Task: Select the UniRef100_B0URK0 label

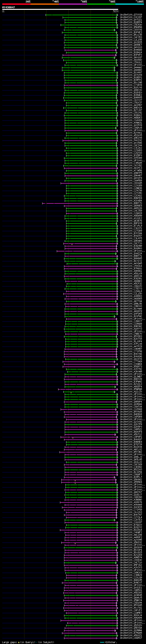Action: click(x=131, y=248)
